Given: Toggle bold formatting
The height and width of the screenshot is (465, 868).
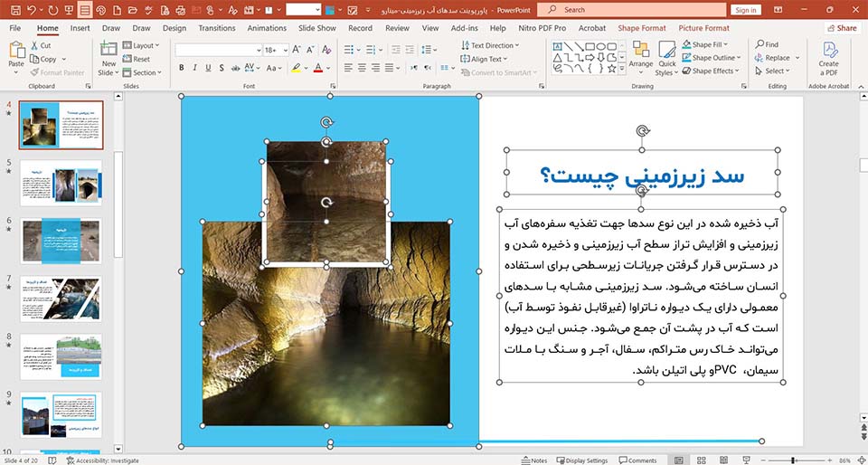Looking at the screenshot, I should pyautogui.click(x=182, y=68).
